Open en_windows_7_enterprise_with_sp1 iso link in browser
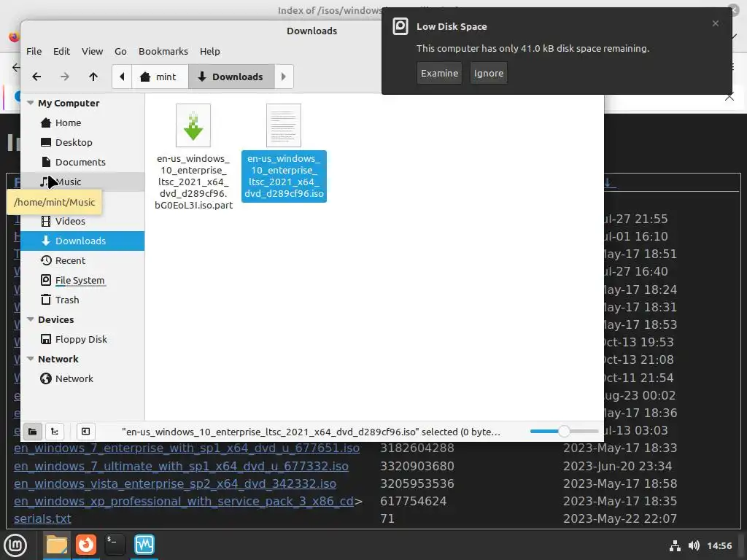747x560 pixels. (x=187, y=448)
